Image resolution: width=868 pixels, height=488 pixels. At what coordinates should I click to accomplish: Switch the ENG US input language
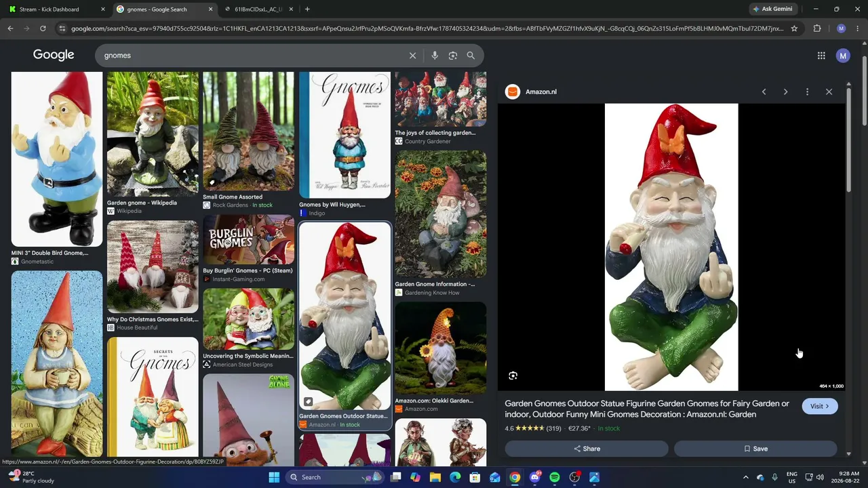[791, 477]
